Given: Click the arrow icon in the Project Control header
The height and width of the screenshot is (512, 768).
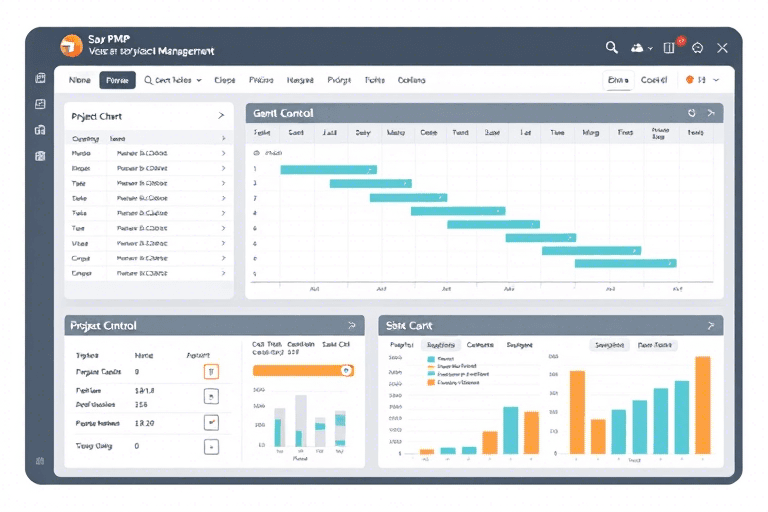Looking at the screenshot, I should [x=351, y=325].
